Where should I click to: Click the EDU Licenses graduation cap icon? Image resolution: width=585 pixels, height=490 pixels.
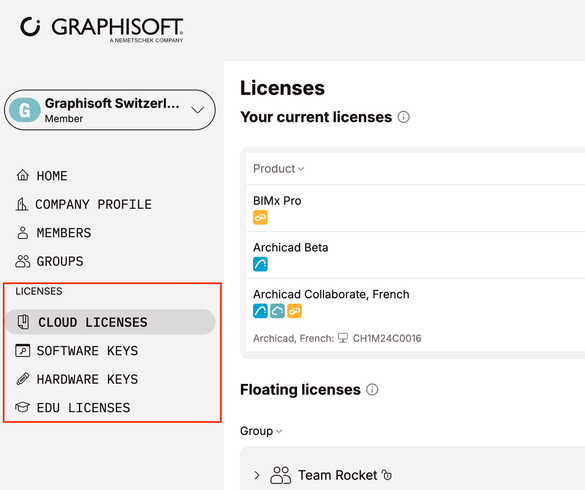coord(22,407)
